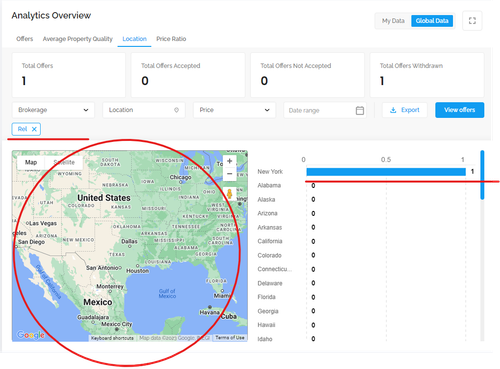500x369 pixels.
Task: Open the Average Property Quality tab
Action: pyautogui.click(x=78, y=39)
